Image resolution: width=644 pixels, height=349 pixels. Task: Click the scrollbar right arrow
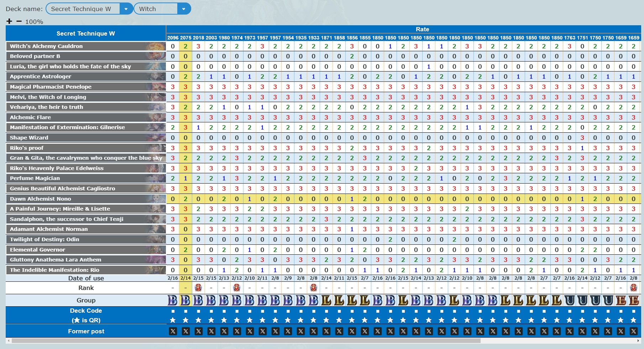[638, 340]
